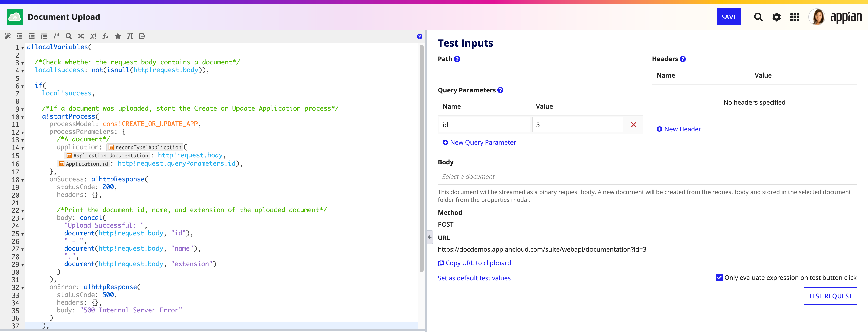868x332 pixels.
Task: Click the x! variable toolbar icon
Action: click(x=93, y=36)
